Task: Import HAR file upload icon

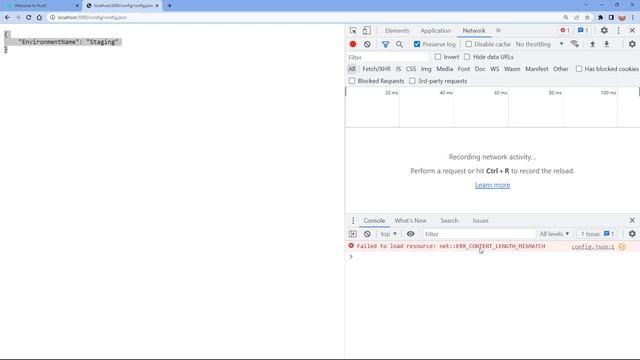Action: [592, 44]
